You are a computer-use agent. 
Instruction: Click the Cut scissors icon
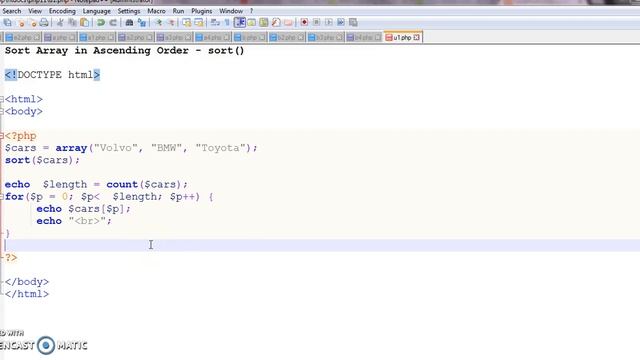pyautogui.click(x=60, y=22)
